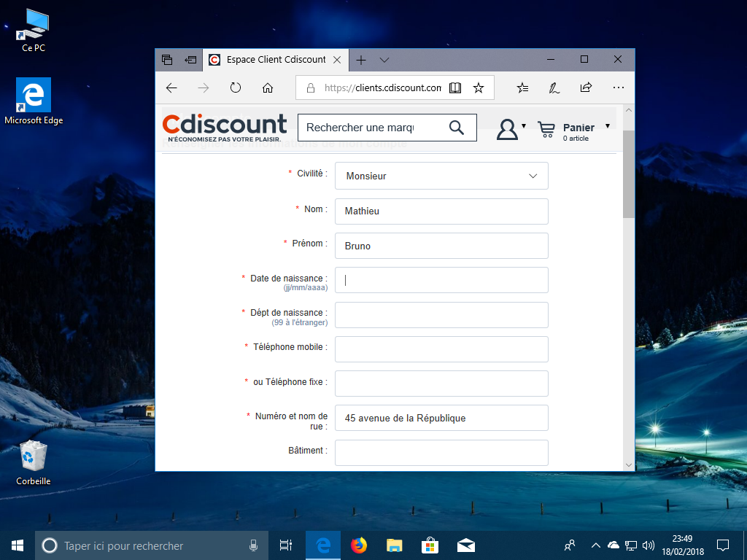Screen dimensions: 747x560
Task: Go to the Edge home page
Action: click(268, 87)
